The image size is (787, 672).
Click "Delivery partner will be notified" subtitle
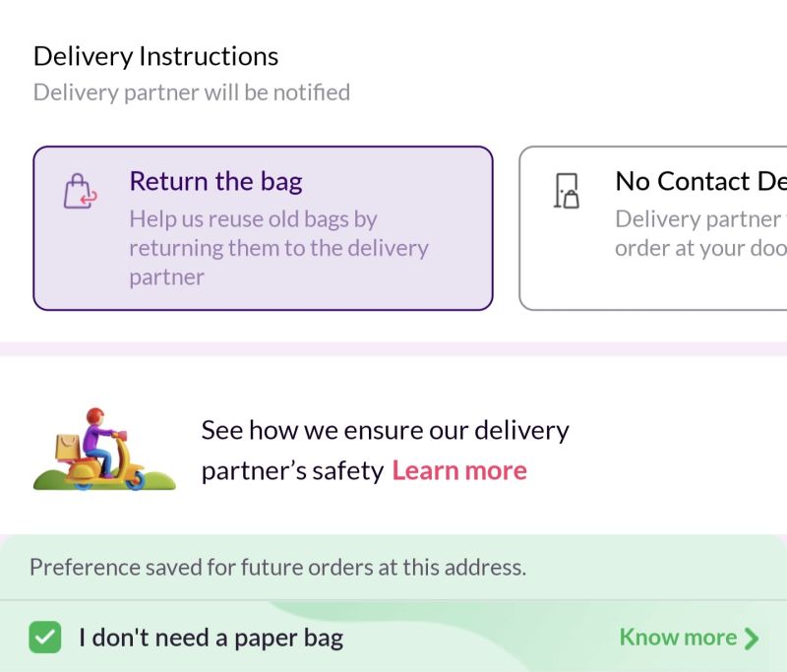tap(191, 92)
